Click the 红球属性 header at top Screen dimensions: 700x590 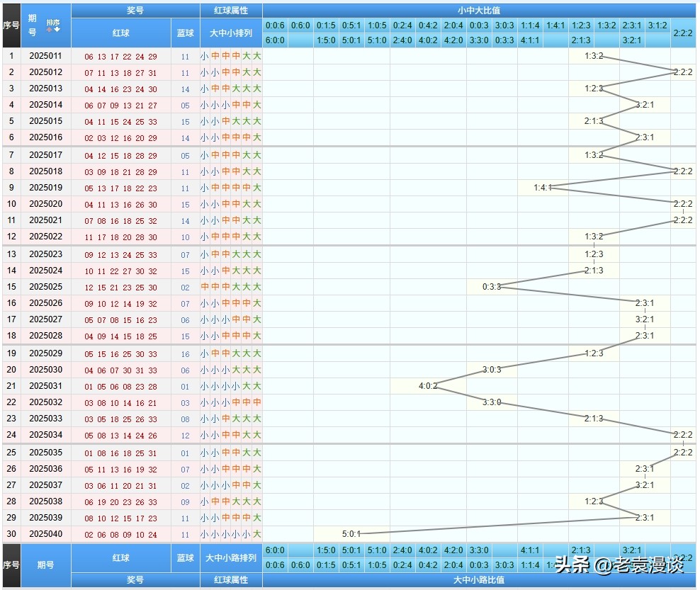tap(230, 11)
